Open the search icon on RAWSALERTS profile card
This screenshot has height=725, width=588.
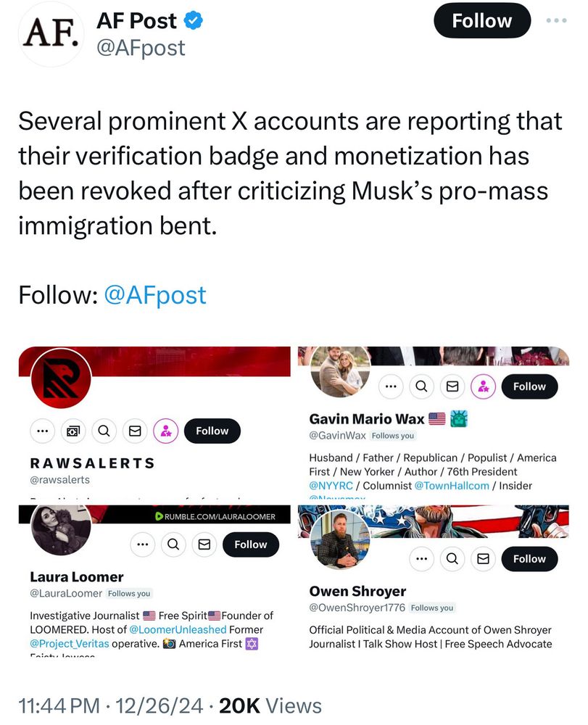(x=104, y=431)
